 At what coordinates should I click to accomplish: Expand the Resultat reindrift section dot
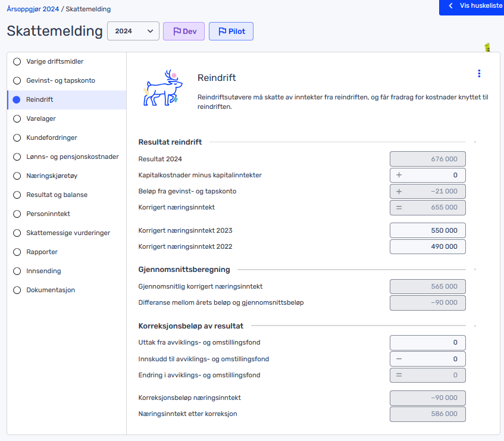click(x=475, y=142)
